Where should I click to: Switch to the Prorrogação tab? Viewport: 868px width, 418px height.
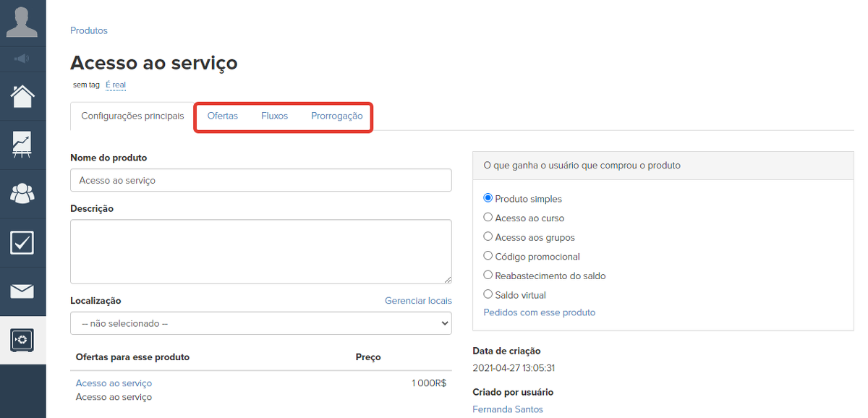pyautogui.click(x=336, y=116)
